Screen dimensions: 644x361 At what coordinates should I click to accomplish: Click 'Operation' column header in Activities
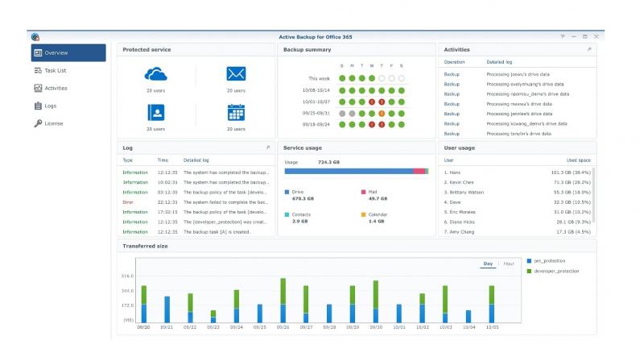(454, 62)
